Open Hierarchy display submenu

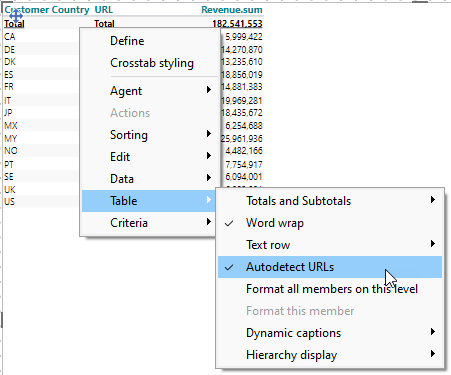pos(330,355)
